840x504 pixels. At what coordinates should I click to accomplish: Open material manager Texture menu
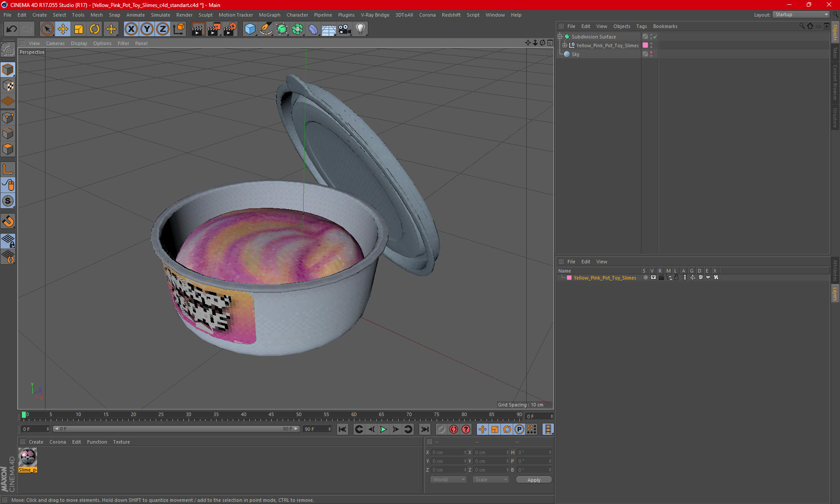coord(121,442)
